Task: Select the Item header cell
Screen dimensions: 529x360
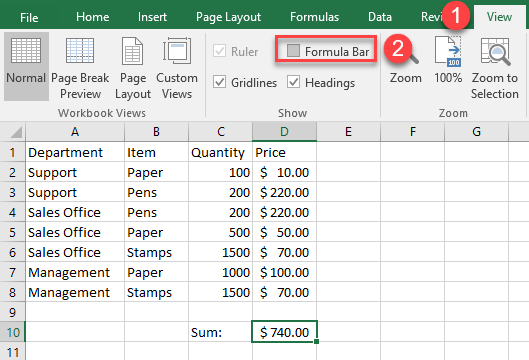Action: tap(156, 152)
